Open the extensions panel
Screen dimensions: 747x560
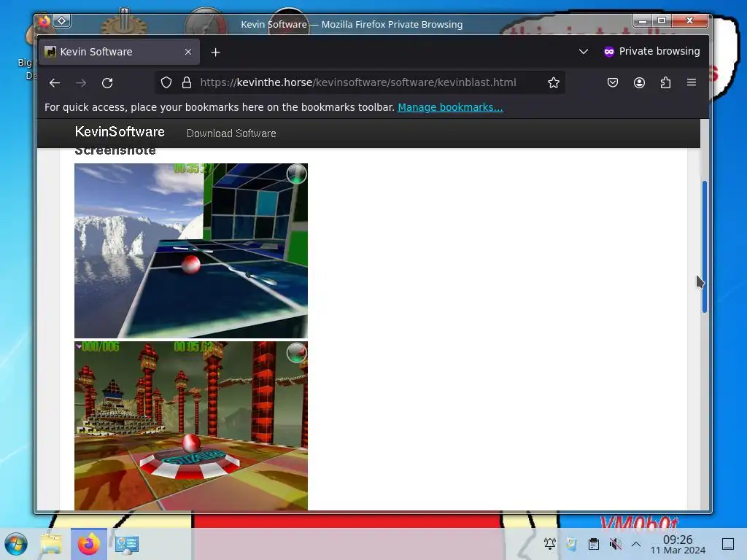[665, 82]
